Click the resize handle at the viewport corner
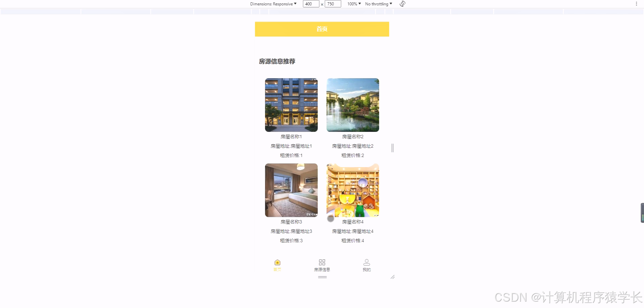The width and height of the screenshot is (644, 308). (392, 277)
